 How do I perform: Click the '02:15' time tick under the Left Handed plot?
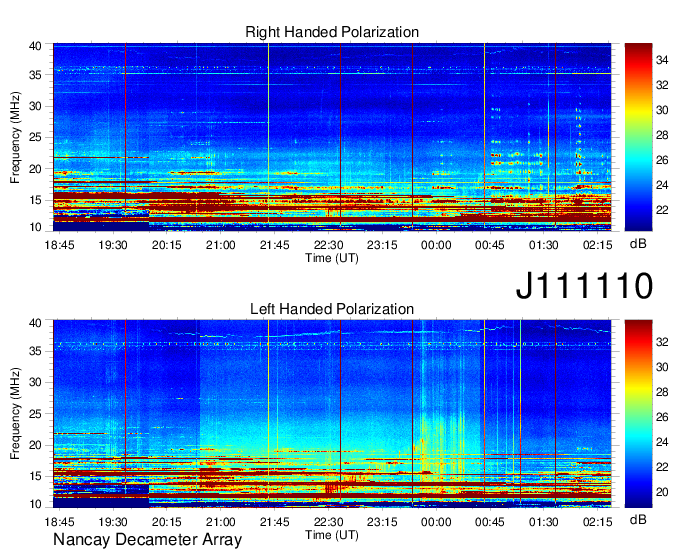pos(598,522)
